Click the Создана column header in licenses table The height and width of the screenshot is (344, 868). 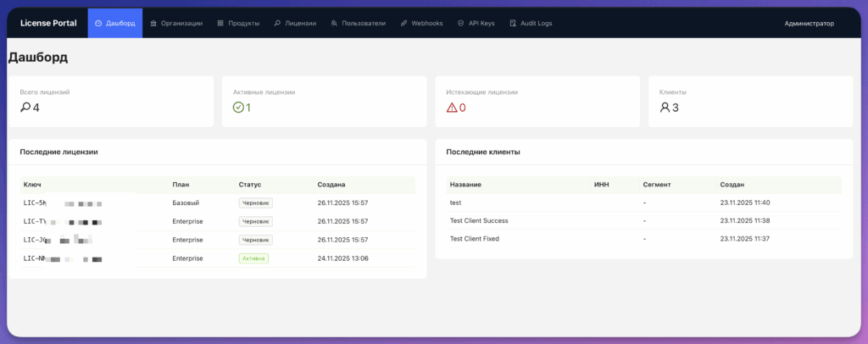click(331, 184)
